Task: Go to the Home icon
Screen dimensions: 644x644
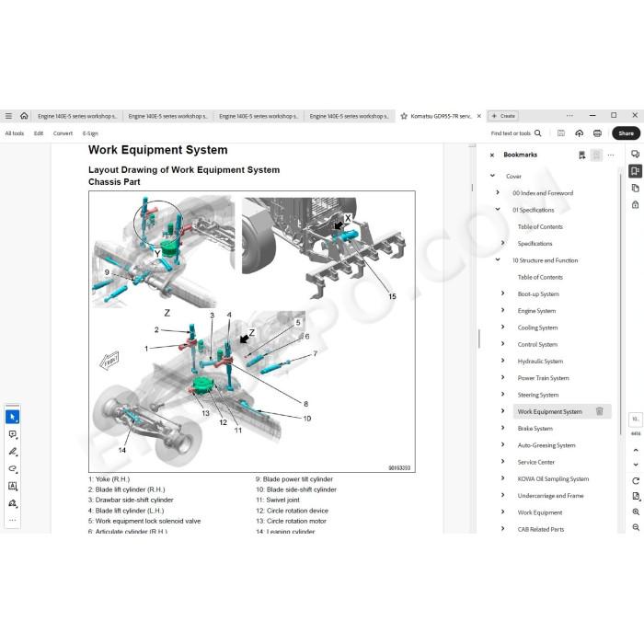Action: click(24, 116)
